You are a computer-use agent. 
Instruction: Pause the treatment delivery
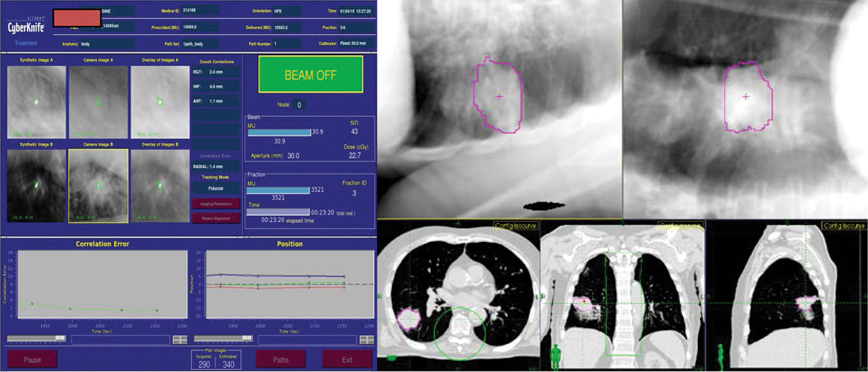(32, 359)
